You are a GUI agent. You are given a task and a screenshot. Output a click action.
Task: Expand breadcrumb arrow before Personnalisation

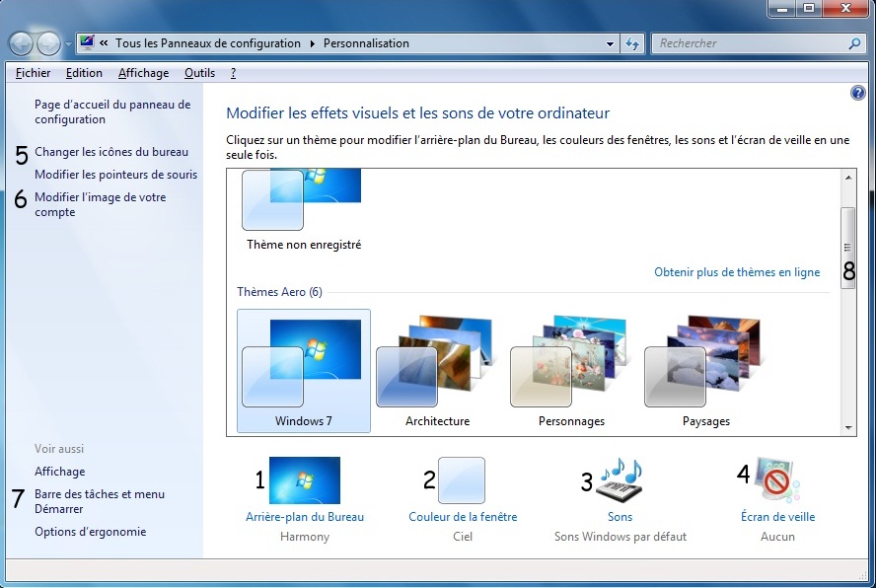pos(312,43)
